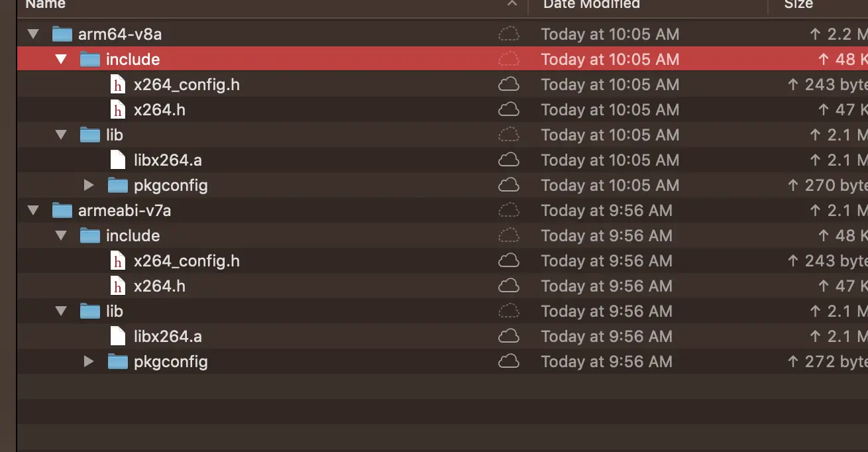The width and height of the screenshot is (868, 452).
Task: Click the cloud icon for armeabi-v7a pkgconfig
Action: 508,361
